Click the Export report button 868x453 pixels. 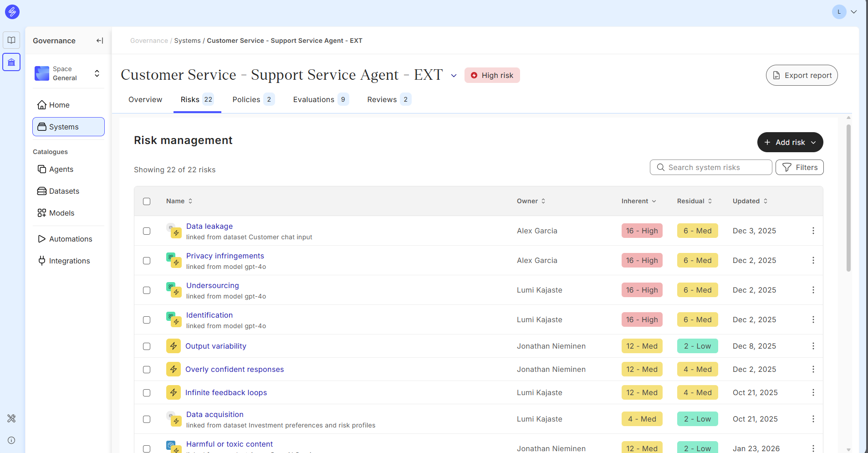[x=802, y=75]
